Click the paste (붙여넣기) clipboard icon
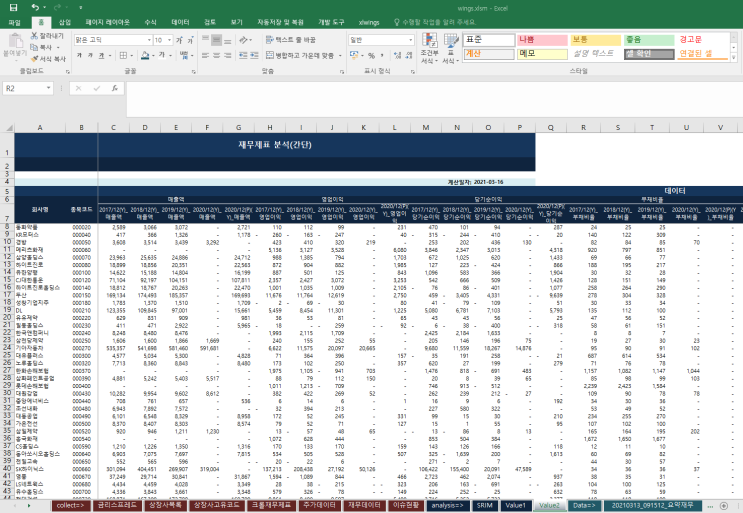The height and width of the screenshot is (513, 743). tap(14, 42)
